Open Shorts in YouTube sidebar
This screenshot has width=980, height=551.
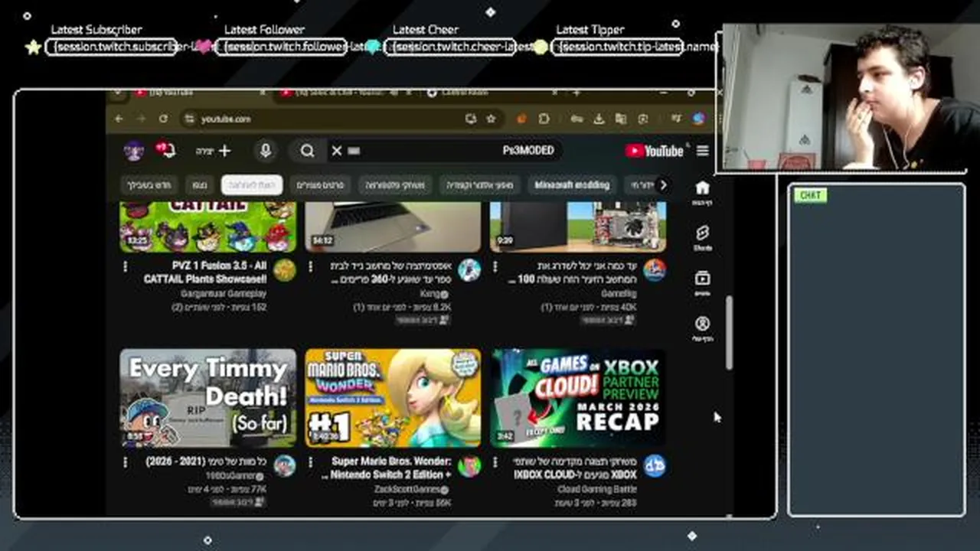pos(702,237)
